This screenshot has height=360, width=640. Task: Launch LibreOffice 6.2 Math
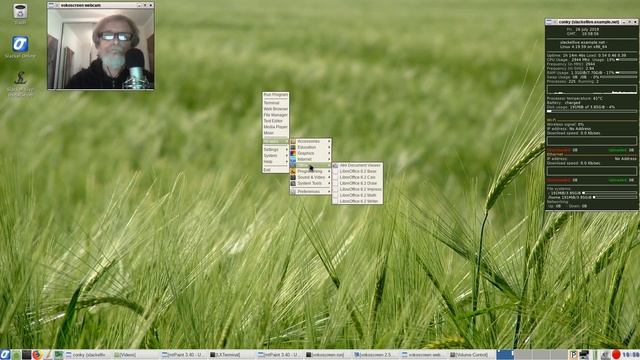coord(357,196)
